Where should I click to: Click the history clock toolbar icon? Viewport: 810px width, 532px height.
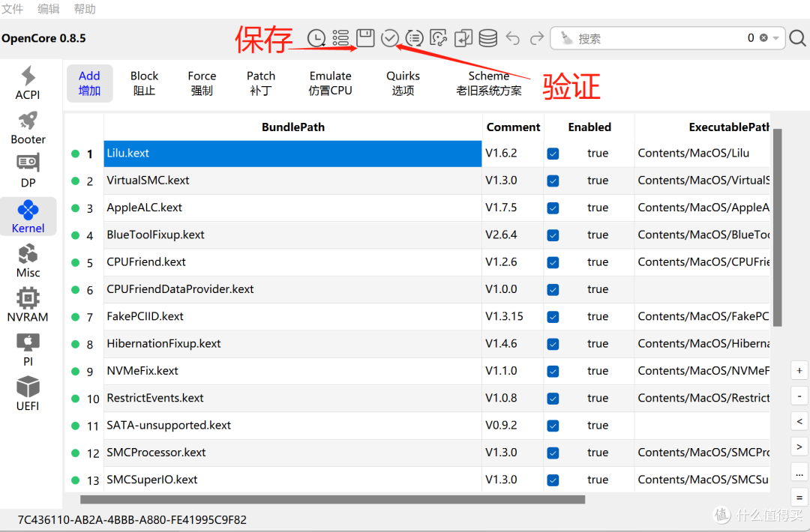(x=316, y=37)
